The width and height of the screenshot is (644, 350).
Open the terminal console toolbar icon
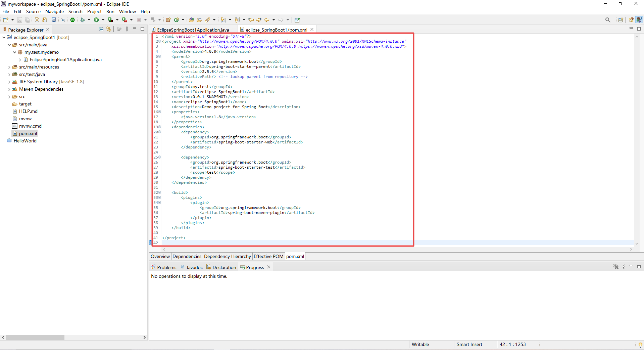(x=54, y=20)
